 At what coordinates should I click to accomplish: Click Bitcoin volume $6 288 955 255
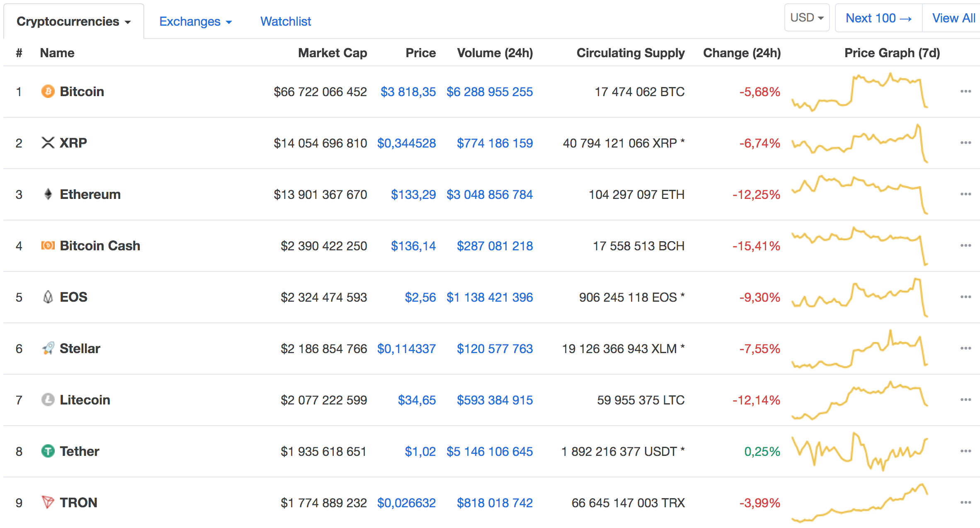click(490, 92)
